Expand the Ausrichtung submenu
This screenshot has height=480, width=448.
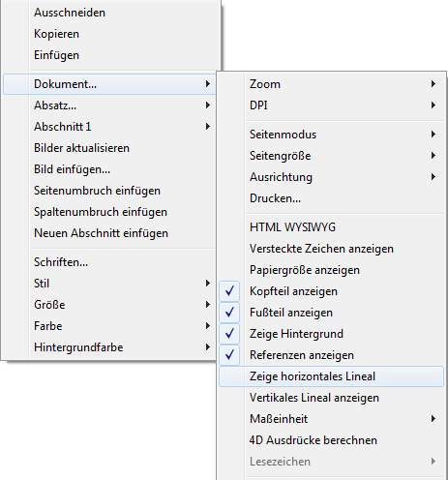tap(331, 177)
